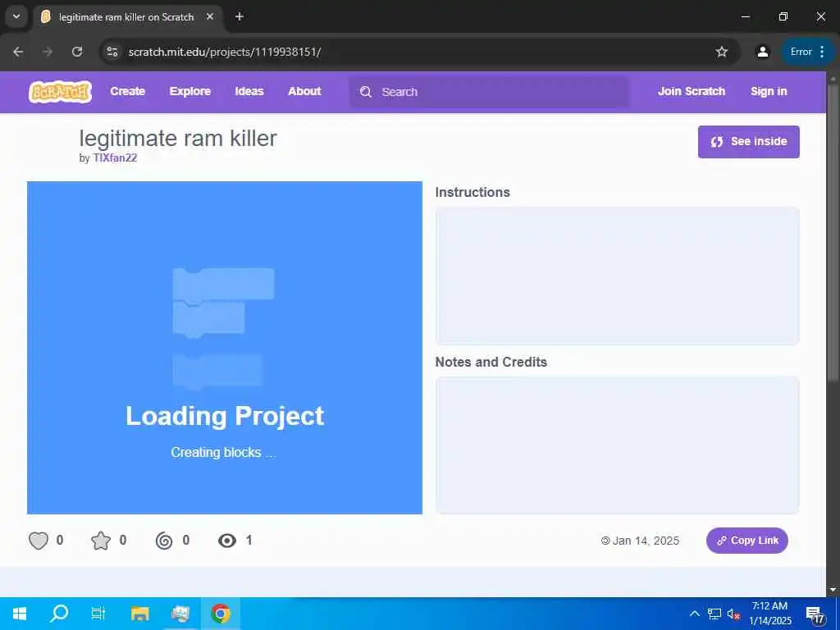Viewport: 840px width, 630px height.
Task: Click the project title legitimate ram killer
Action: tap(178, 138)
